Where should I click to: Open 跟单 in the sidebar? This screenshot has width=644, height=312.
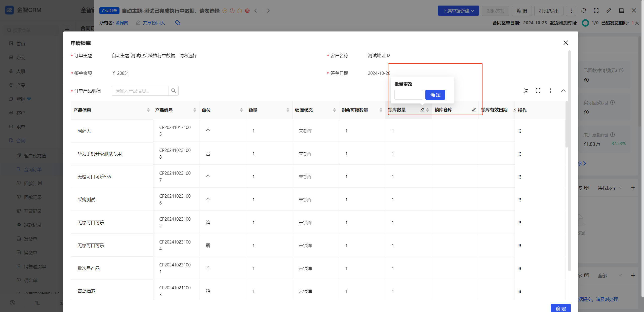pyautogui.click(x=21, y=127)
